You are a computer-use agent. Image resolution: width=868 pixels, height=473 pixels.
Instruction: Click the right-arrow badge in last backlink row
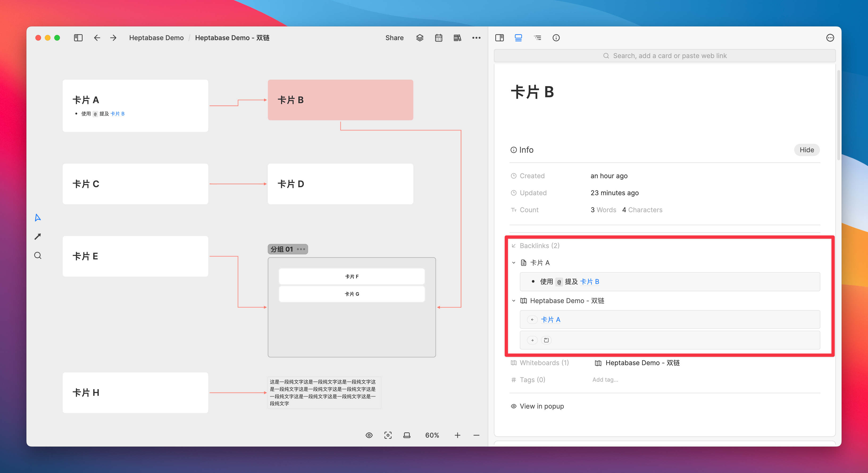tap(532, 340)
